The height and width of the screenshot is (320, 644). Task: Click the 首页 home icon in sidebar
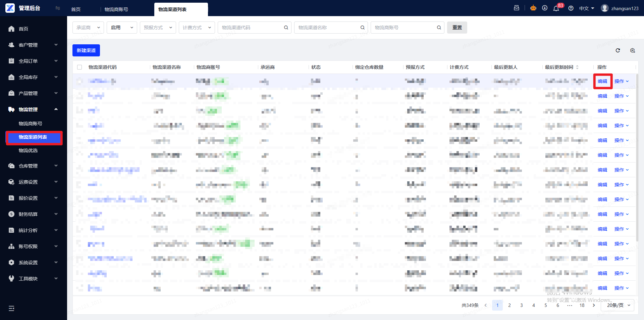tap(11, 29)
